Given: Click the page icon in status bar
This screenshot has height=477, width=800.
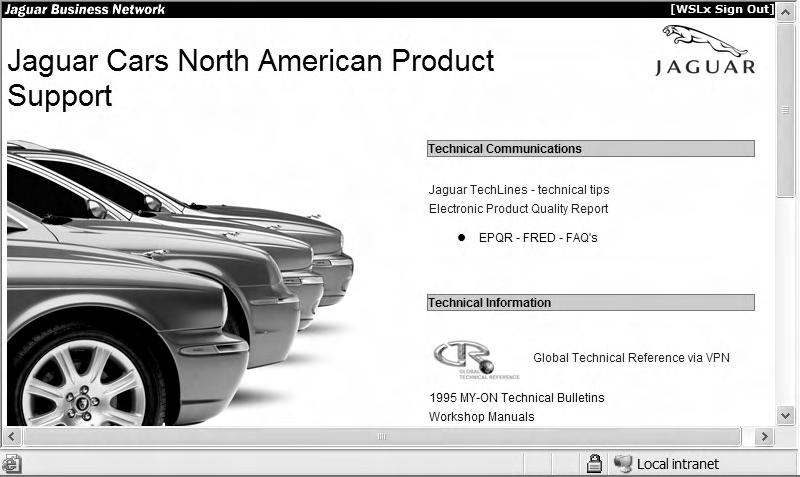Looking at the screenshot, I should pos(11,464).
